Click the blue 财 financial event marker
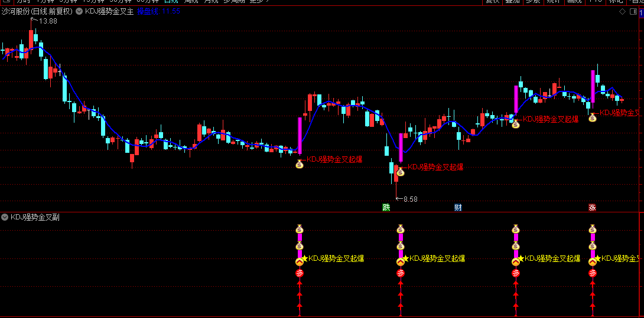The width and height of the screenshot is (644, 318). [458, 207]
